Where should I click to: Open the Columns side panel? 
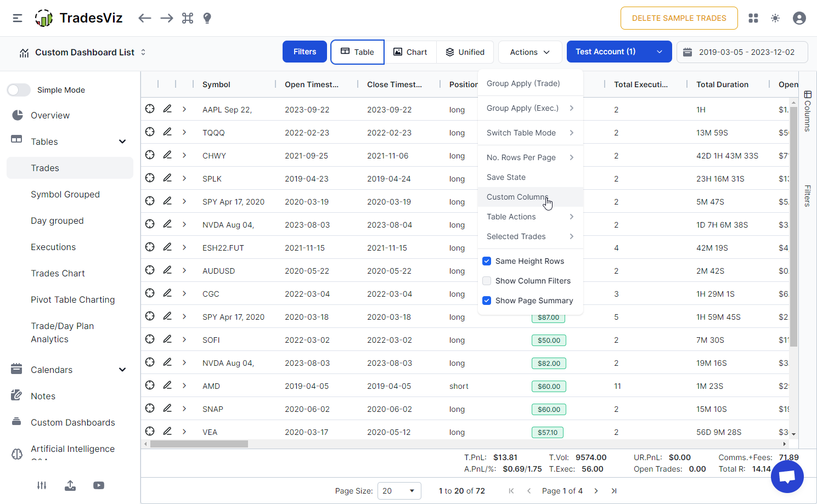[808, 111]
